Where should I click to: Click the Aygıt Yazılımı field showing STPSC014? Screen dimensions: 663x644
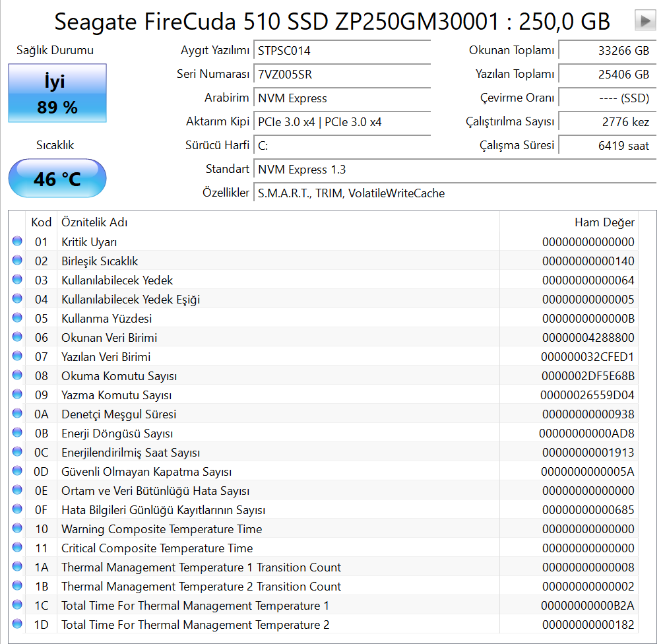click(x=342, y=51)
